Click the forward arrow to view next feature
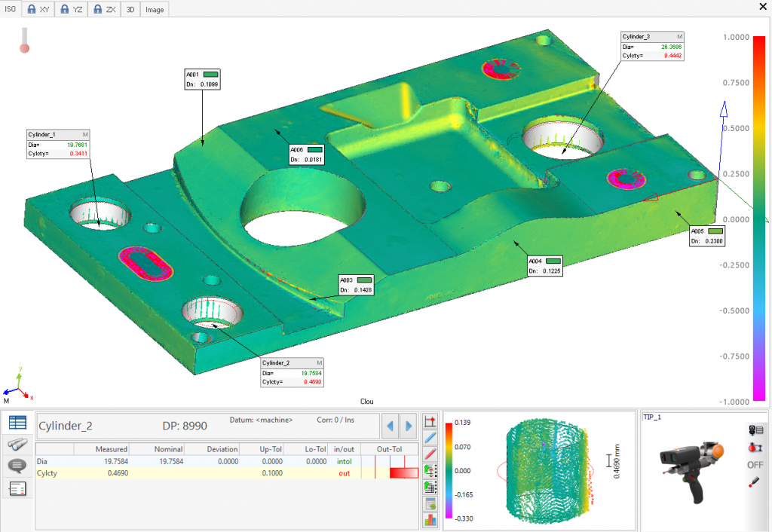 click(407, 426)
